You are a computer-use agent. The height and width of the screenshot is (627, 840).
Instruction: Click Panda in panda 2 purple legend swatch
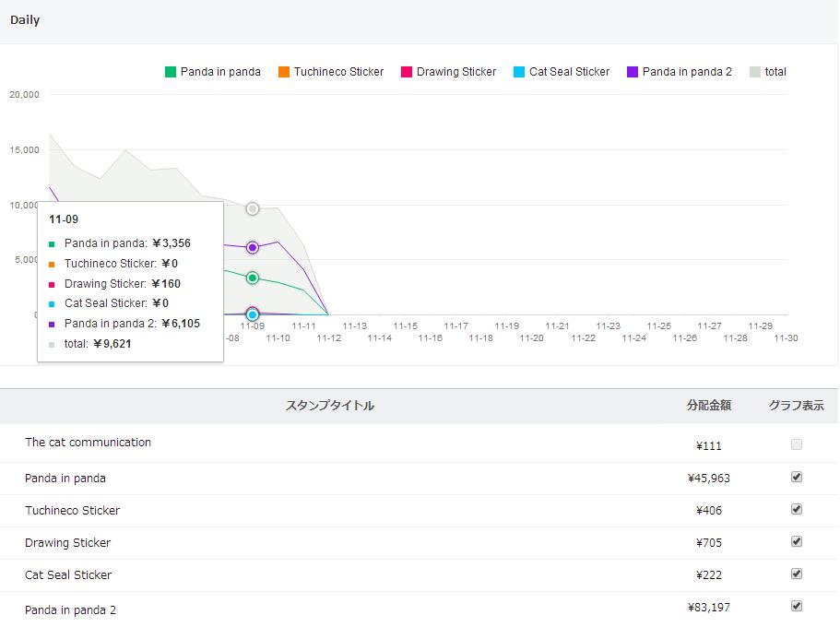click(633, 72)
